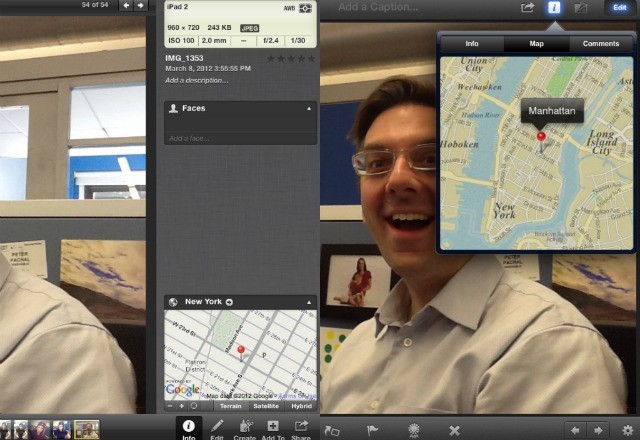
Task: Tap the next photo arrow in iPad toolbar
Action: (x=598, y=430)
